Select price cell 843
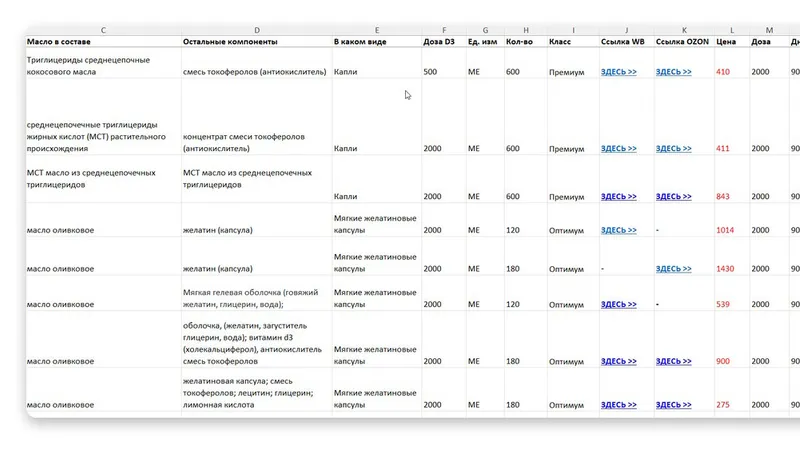The height and width of the screenshot is (450, 800). (732, 179)
